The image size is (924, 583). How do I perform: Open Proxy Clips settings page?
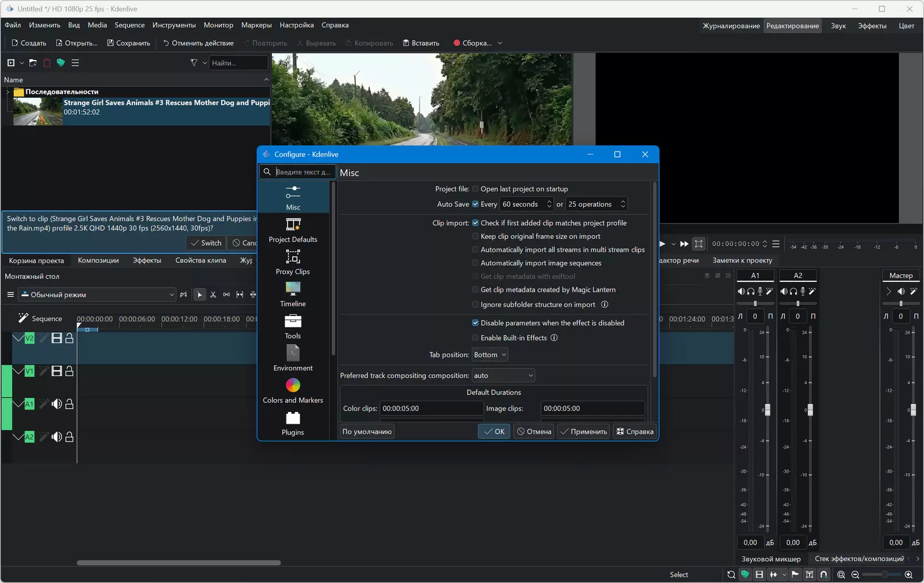click(x=293, y=262)
